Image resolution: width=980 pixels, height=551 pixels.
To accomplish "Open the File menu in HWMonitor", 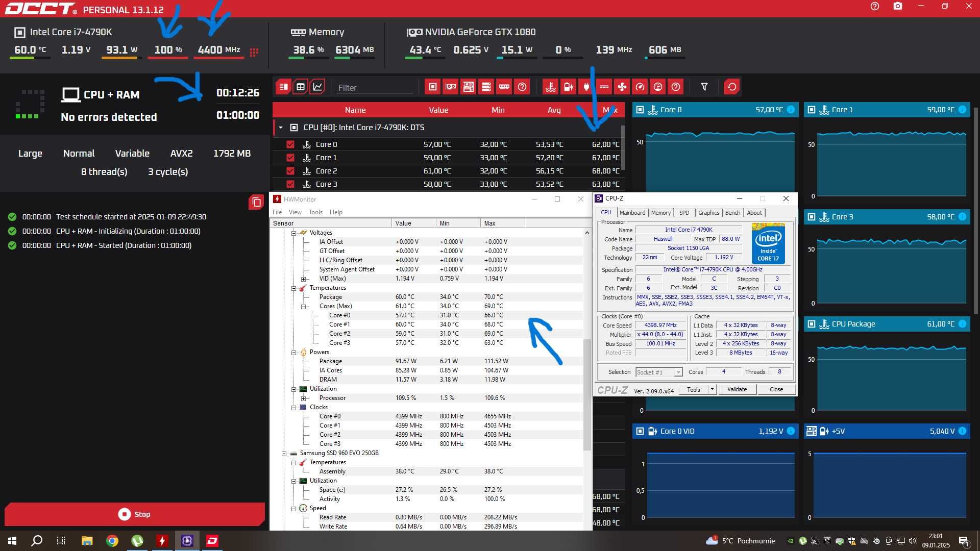I will (277, 212).
